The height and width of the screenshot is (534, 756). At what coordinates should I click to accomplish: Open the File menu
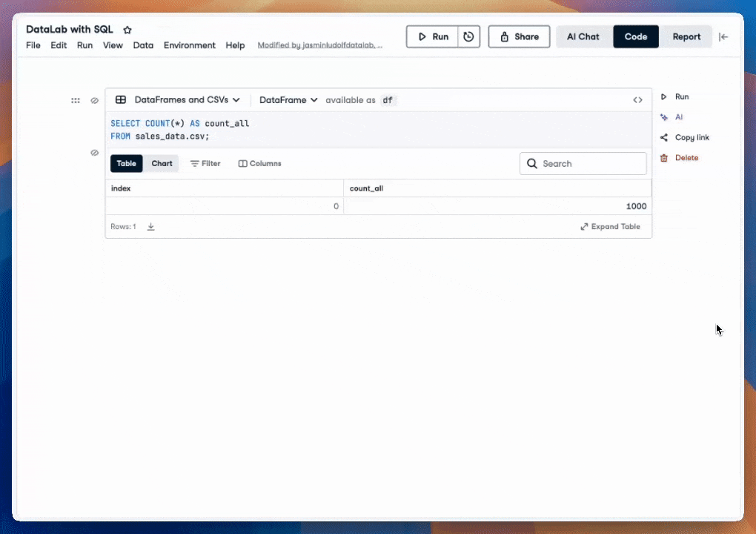tap(33, 44)
